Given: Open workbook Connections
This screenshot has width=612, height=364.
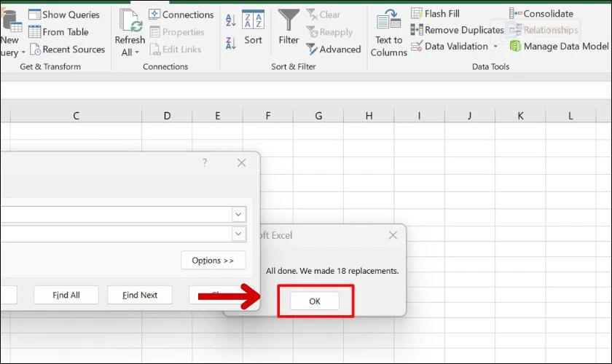Looking at the screenshot, I should (181, 15).
